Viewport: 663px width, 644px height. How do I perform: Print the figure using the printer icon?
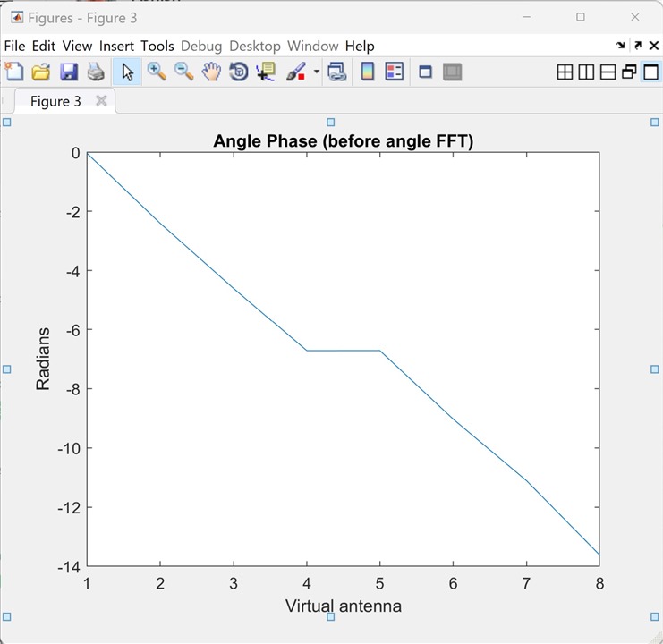tap(96, 72)
